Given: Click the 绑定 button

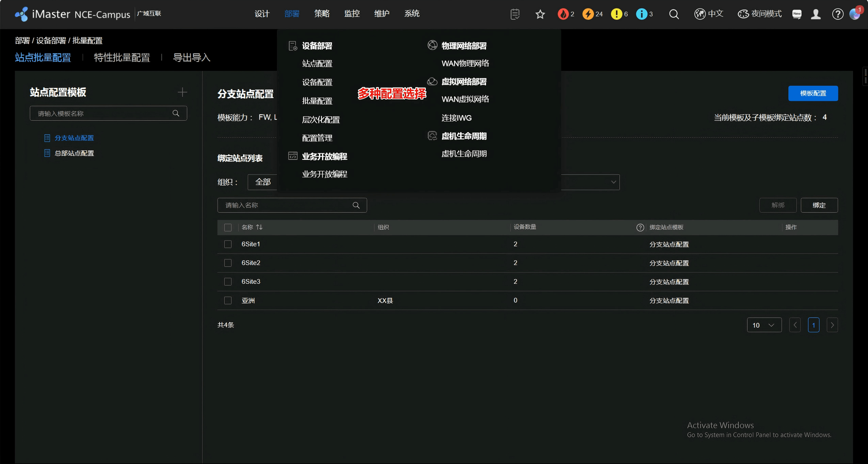Looking at the screenshot, I should tap(819, 205).
